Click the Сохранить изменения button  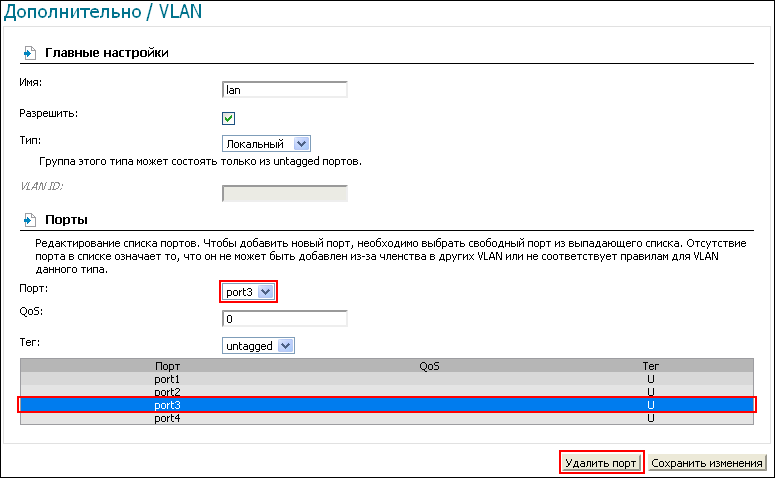(707, 463)
